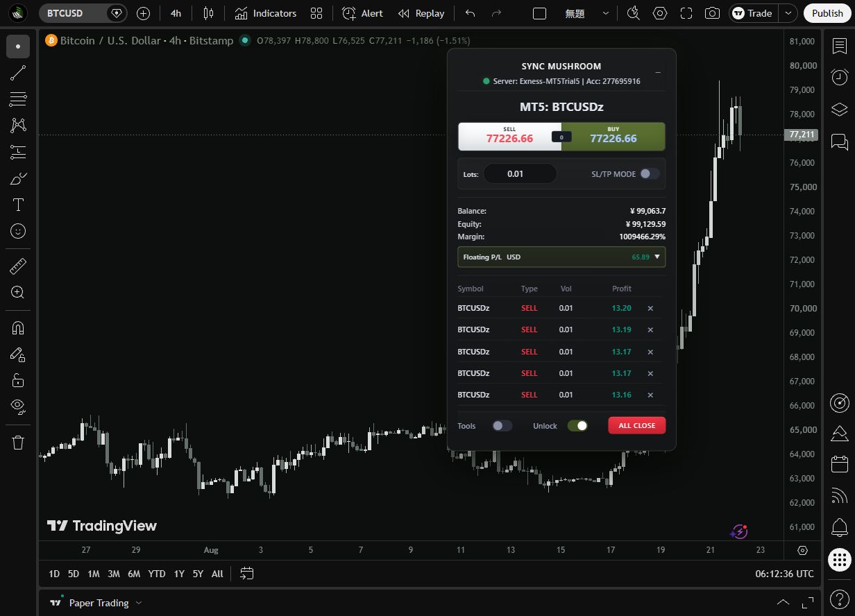Select the 5Y date range
The image size is (855, 616).
[x=198, y=574]
